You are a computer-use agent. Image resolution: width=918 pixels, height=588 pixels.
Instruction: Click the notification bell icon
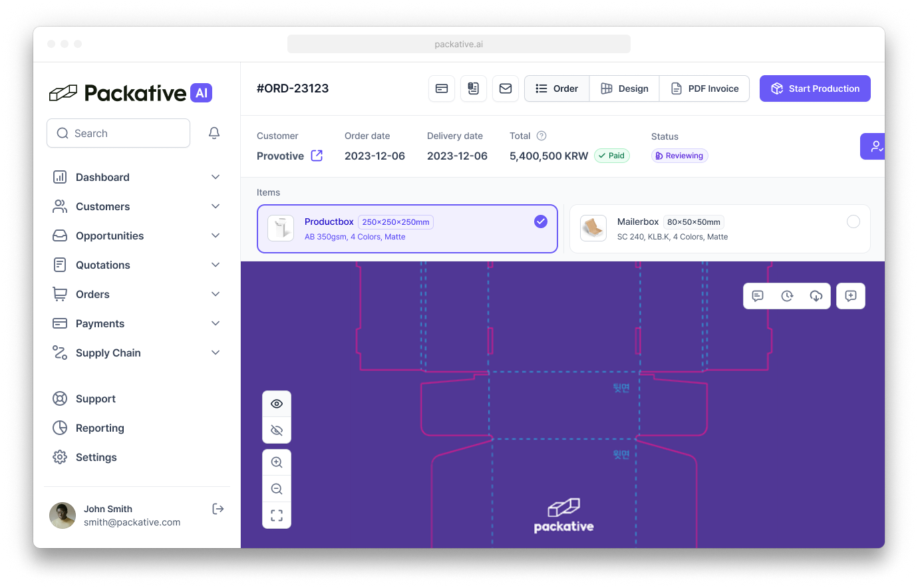tap(214, 133)
